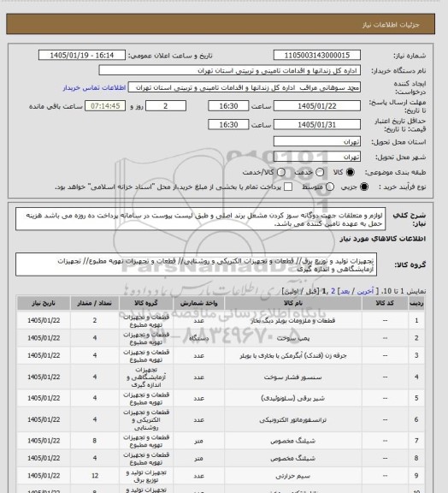Viewport: 448px width, 493px height.
Task: Click the remaining days field showing 2
Action: (166, 106)
